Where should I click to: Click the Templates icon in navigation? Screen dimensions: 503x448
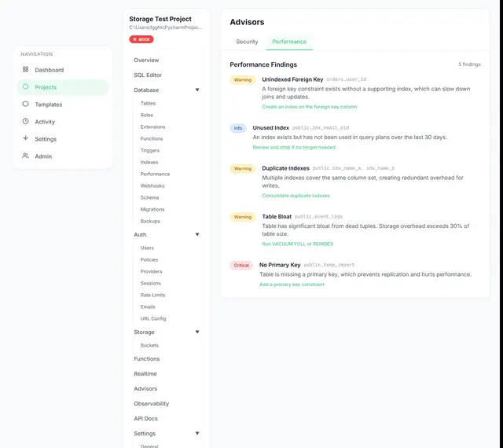(26, 104)
